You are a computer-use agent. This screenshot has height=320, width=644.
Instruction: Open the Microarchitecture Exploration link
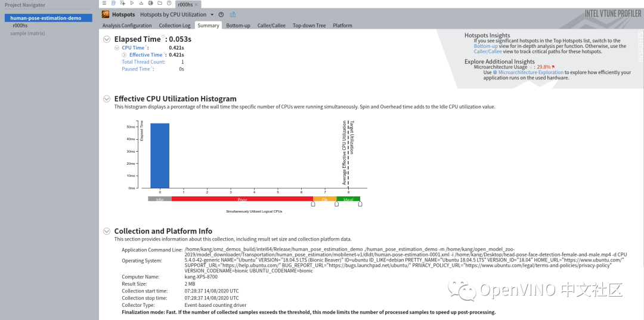coord(531,72)
